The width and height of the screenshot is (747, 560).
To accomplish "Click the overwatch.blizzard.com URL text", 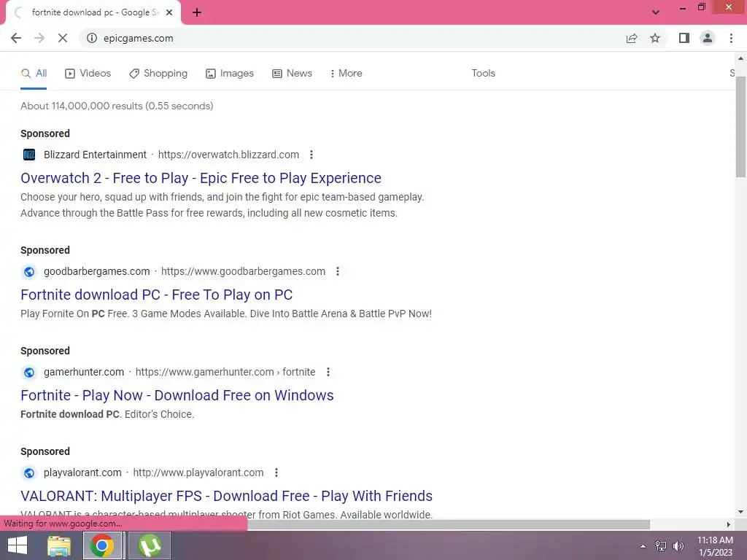I will click(228, 155).
